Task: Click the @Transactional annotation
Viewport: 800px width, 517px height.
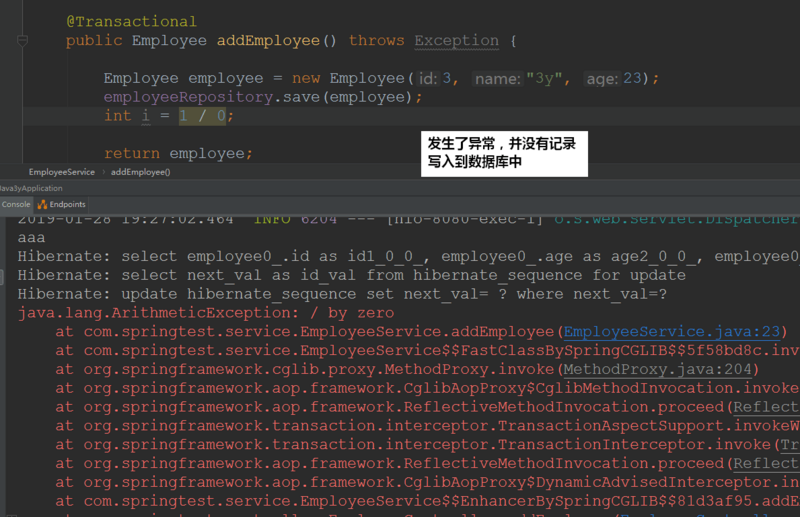Action: (x=131, y=21)
